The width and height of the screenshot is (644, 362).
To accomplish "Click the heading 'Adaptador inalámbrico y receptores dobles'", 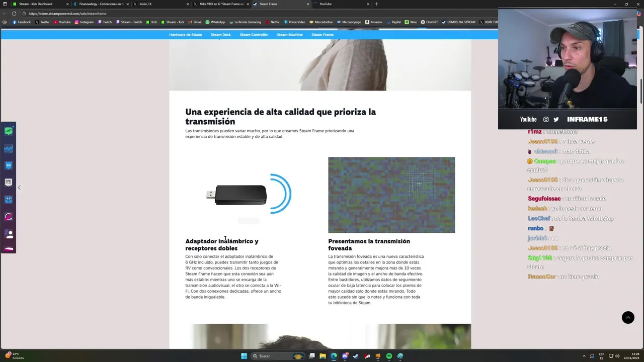I will click(222, 245).
